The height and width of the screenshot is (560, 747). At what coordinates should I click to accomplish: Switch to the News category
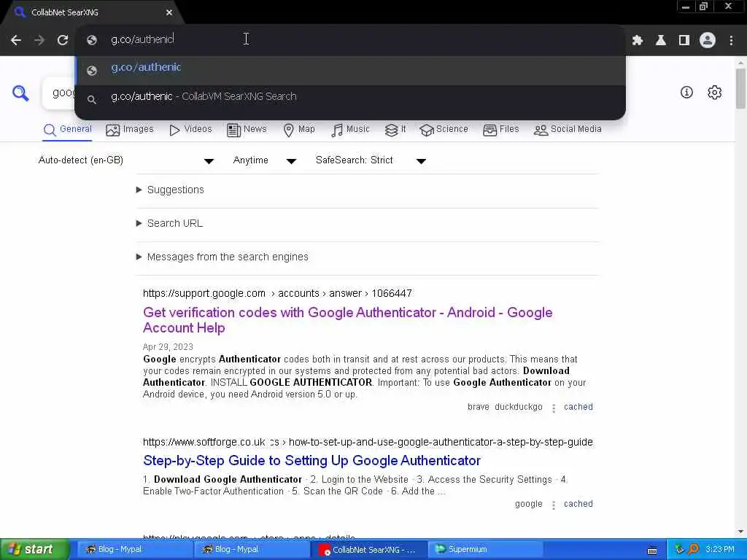[x=247, y=130]
